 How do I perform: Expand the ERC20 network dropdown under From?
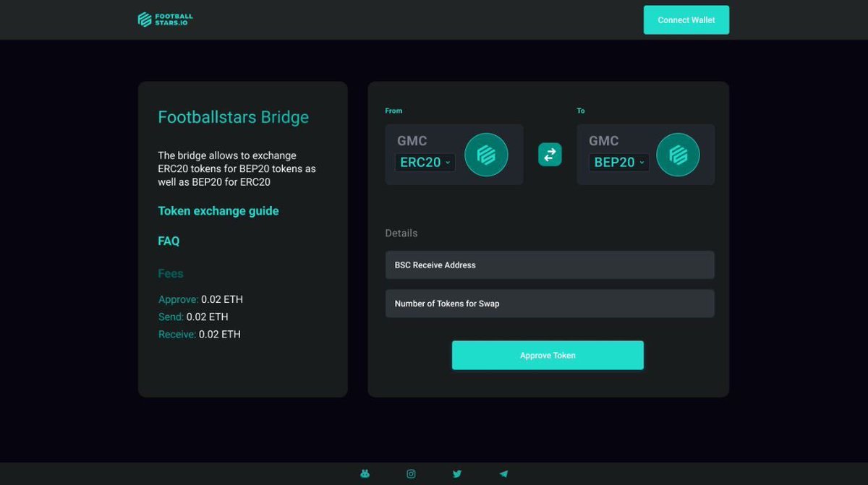click(425, 162)
